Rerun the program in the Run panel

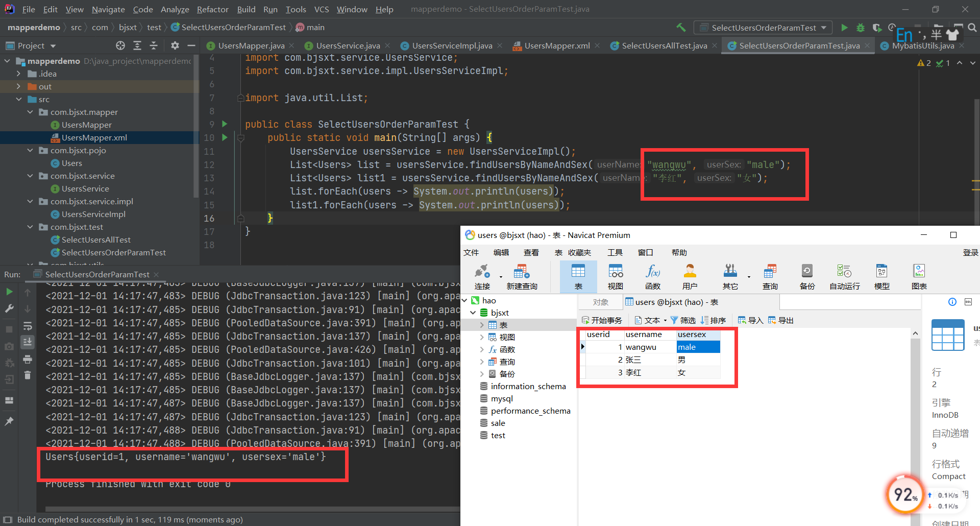tap(9, 292)
